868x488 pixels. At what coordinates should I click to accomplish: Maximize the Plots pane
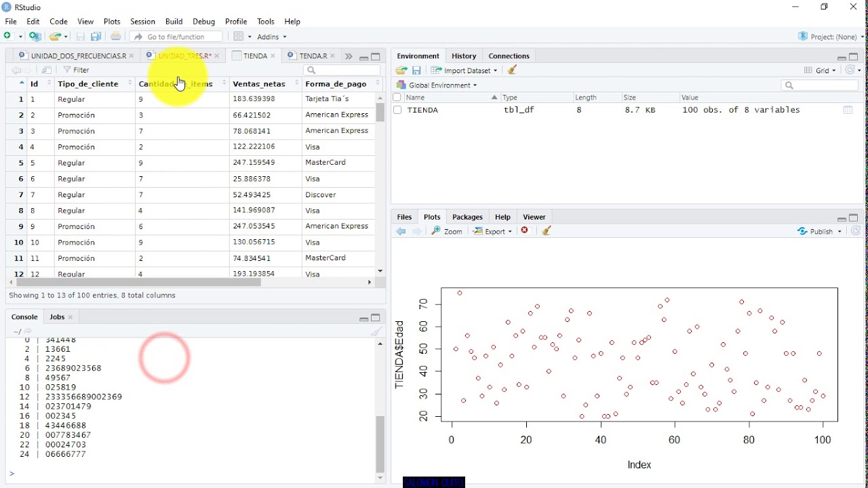point(854,218)
